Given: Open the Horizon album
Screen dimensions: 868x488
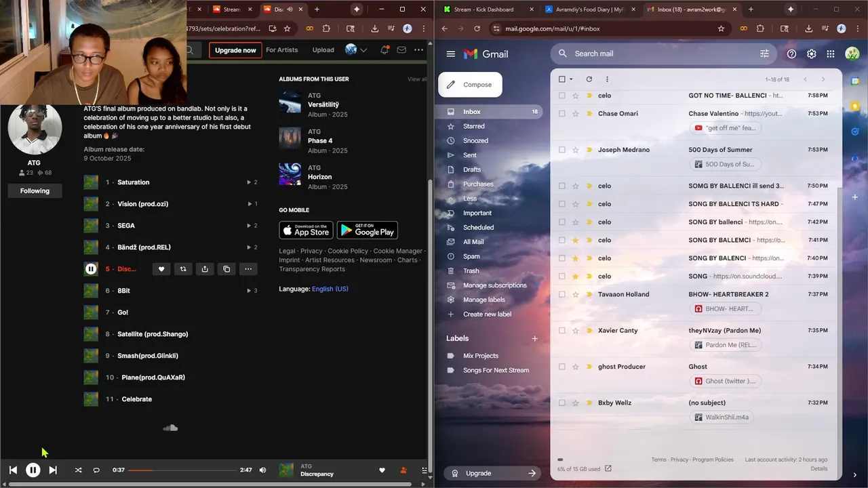Looking at the screenshot, I should click(319, 178).
